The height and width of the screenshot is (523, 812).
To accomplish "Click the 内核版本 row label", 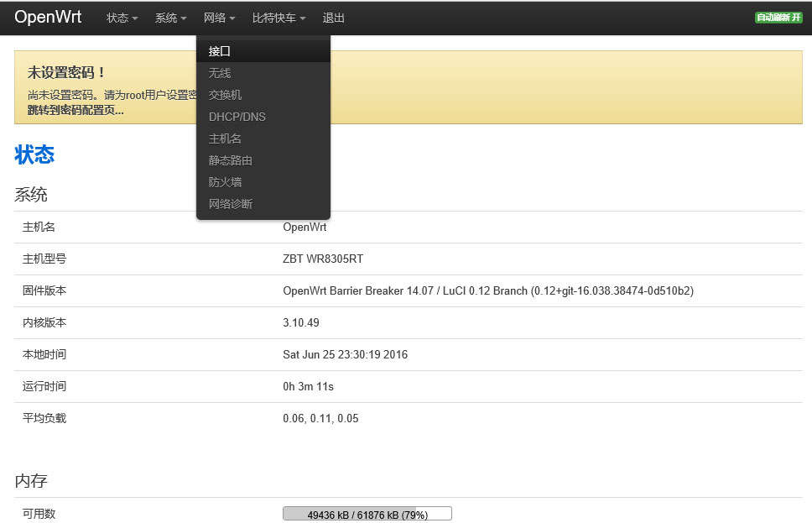I will 44,322.
